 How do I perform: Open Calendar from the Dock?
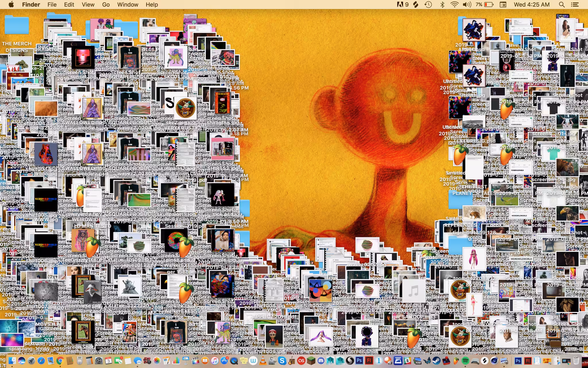pos(108,361)
